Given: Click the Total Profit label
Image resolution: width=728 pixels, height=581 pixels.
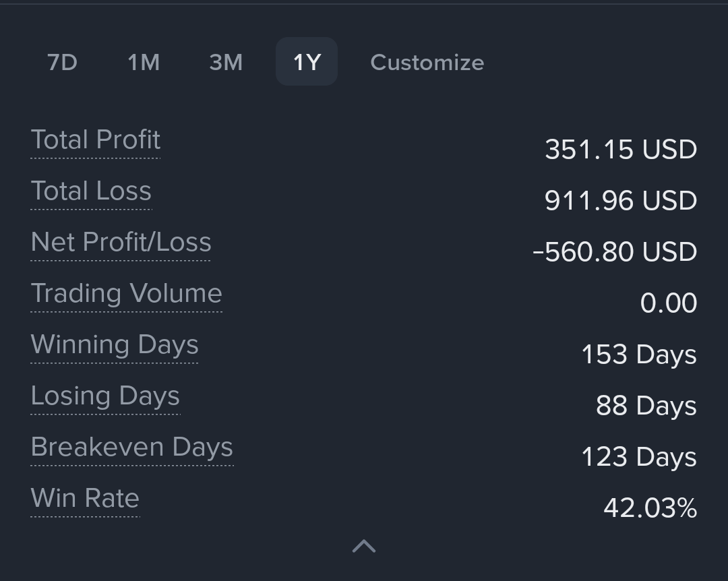Looking at the screenshot, I should tap(96, 140).
